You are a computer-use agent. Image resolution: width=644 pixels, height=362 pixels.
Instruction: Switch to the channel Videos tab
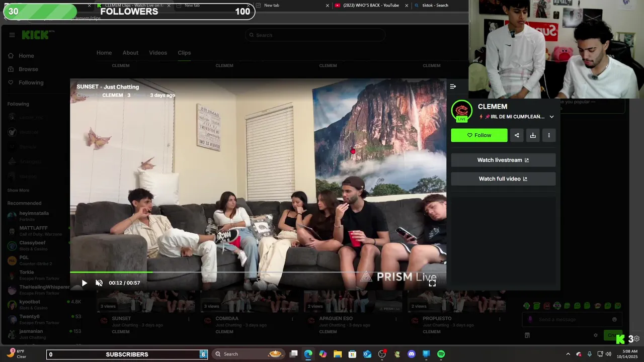[x=158, y=53]
